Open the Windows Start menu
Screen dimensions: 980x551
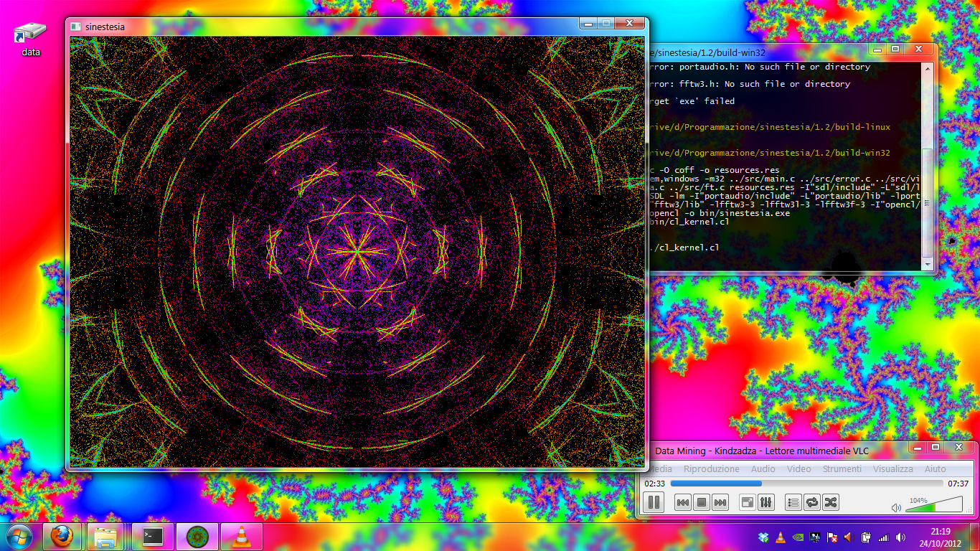tap(19, 536)
